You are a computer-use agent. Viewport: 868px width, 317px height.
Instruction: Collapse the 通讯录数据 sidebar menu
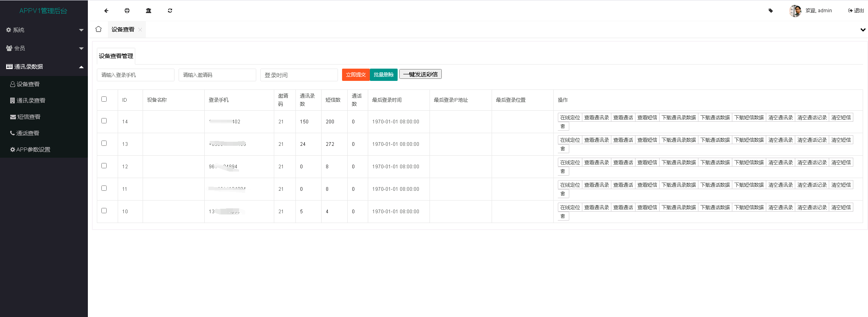tap(44, 67)
